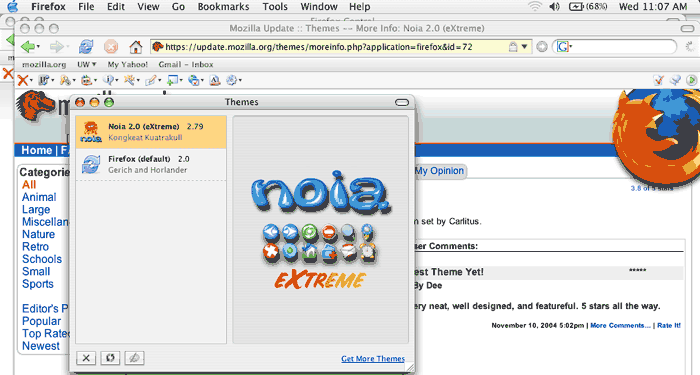Screen dimensions: 700x375
Task: Click the green Back arrow button
Action: (x=28, y=46)
